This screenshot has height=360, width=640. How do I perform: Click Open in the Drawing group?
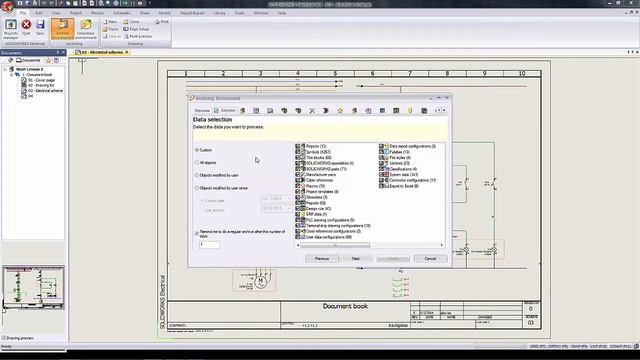pos(110,29)
